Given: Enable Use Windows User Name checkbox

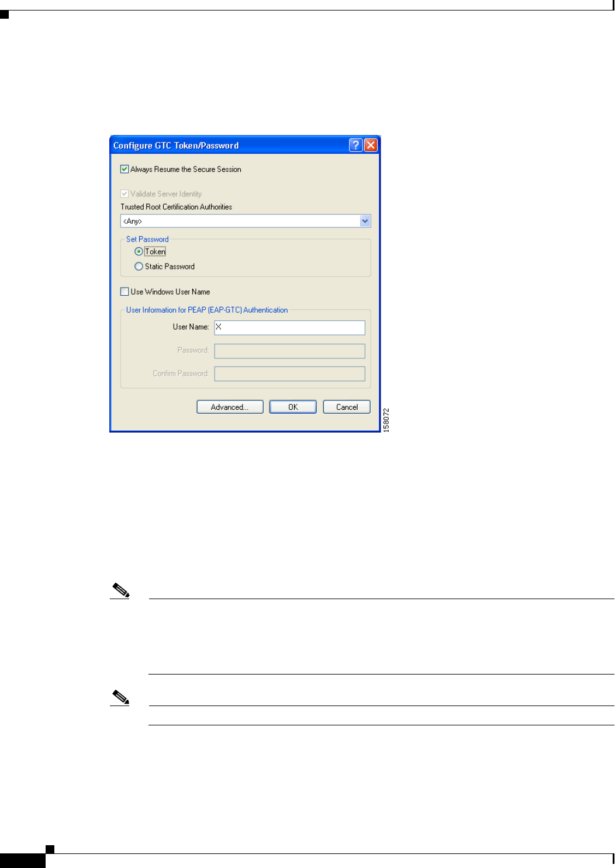Looking at the screenshot, I should (125, 292).
